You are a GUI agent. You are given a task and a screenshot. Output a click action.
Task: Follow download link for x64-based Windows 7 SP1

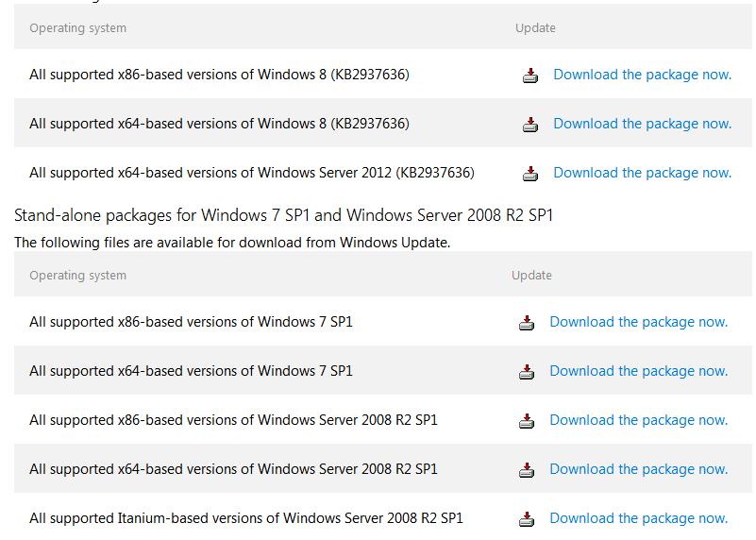point(638,371)
